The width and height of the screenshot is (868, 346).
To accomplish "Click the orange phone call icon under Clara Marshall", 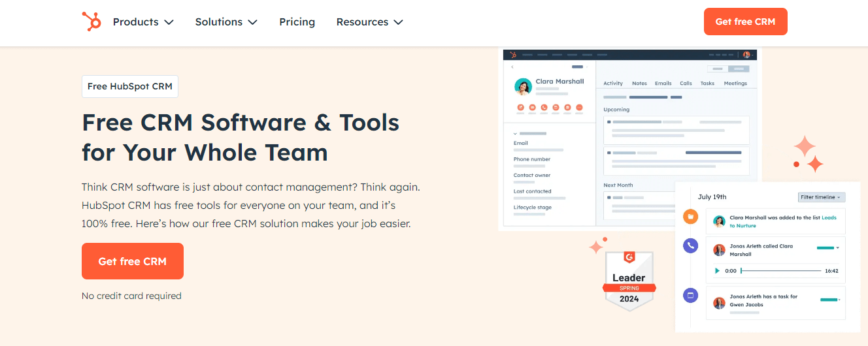I will pyautogui.click(x=544, y=107).
